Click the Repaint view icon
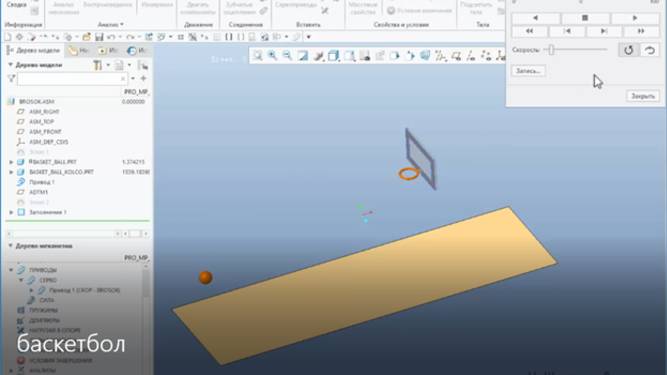 302,55
